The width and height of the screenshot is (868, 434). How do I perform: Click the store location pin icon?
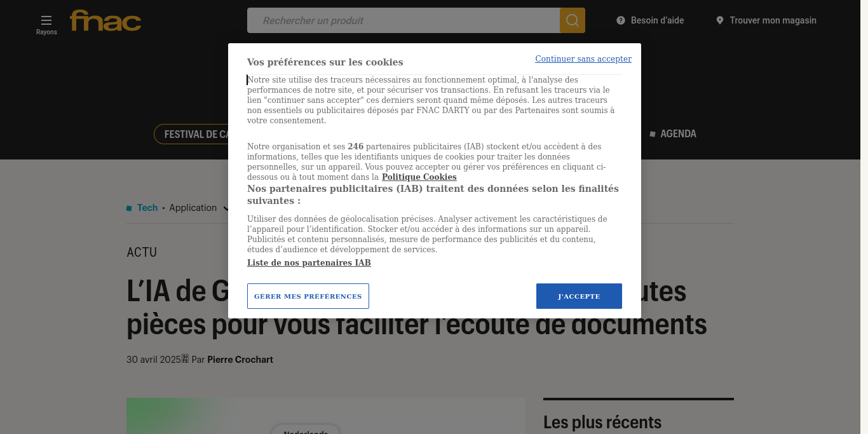(720, 20)
